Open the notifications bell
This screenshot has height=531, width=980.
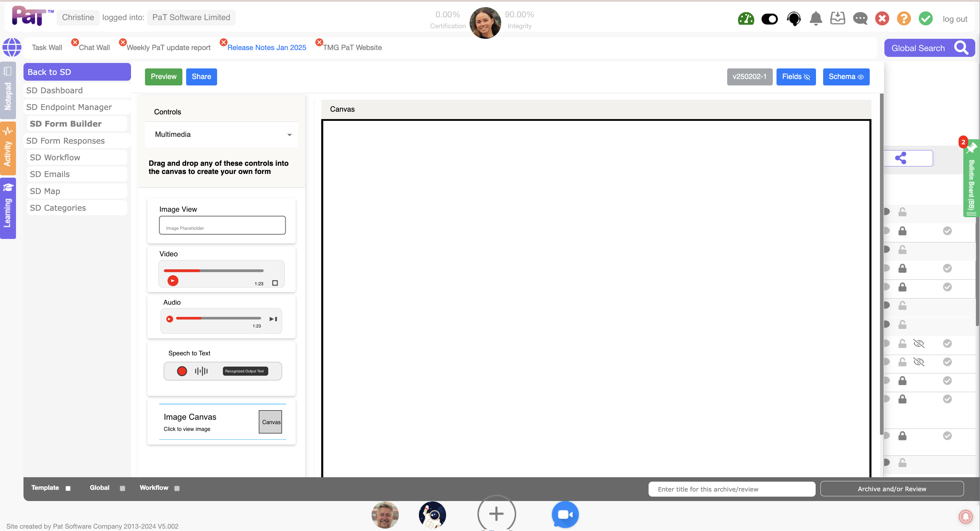tap(816, 19)
